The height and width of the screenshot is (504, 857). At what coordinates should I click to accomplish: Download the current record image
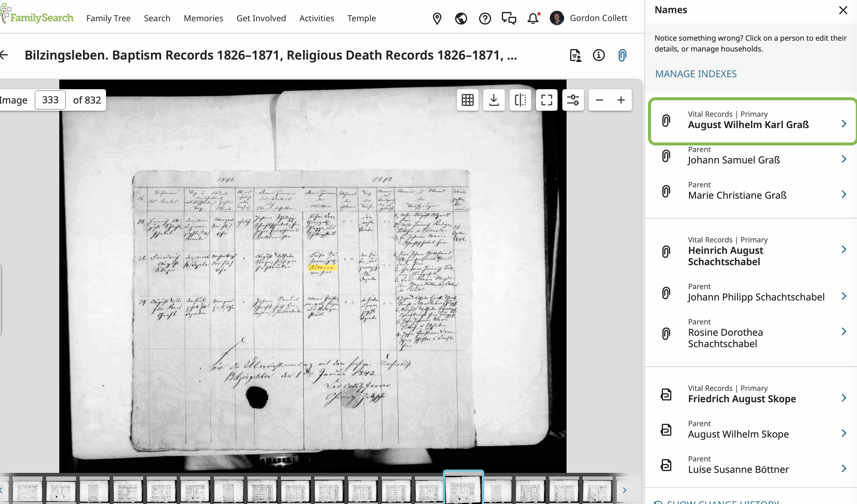coord(494,100)
